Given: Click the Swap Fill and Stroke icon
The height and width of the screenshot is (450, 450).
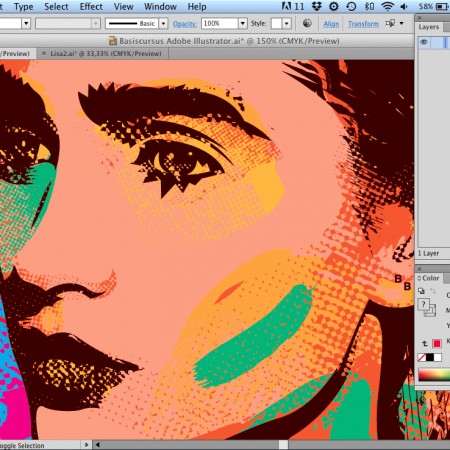Looking at the screenshot, I should coord(433,291).
